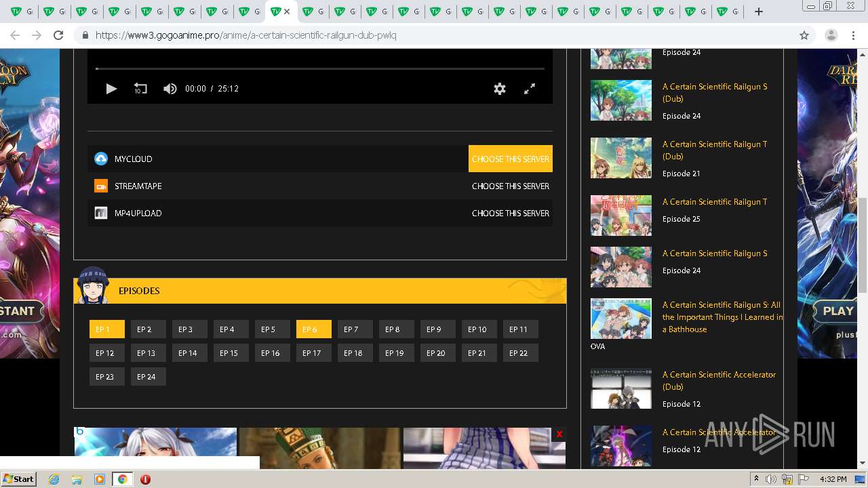Click the Streamtape server icon
868x488 pixels.
click(101, 186)
